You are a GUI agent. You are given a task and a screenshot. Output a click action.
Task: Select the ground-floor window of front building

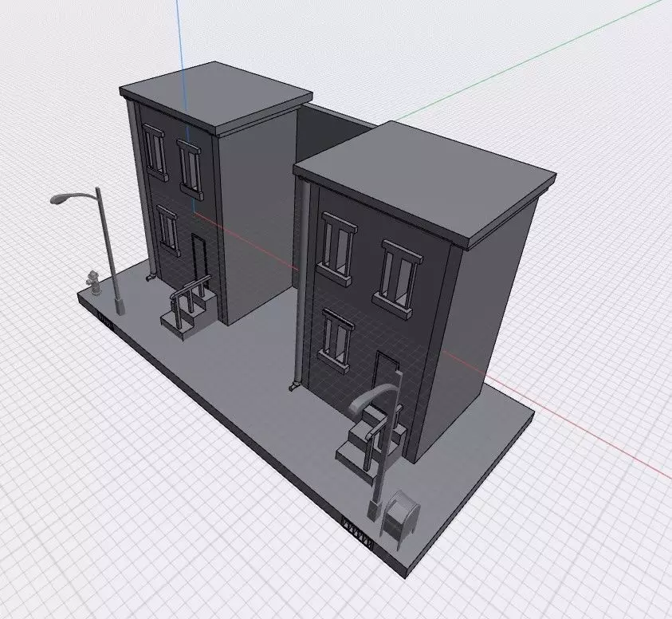pyautogui.click(x=336, y=341)
